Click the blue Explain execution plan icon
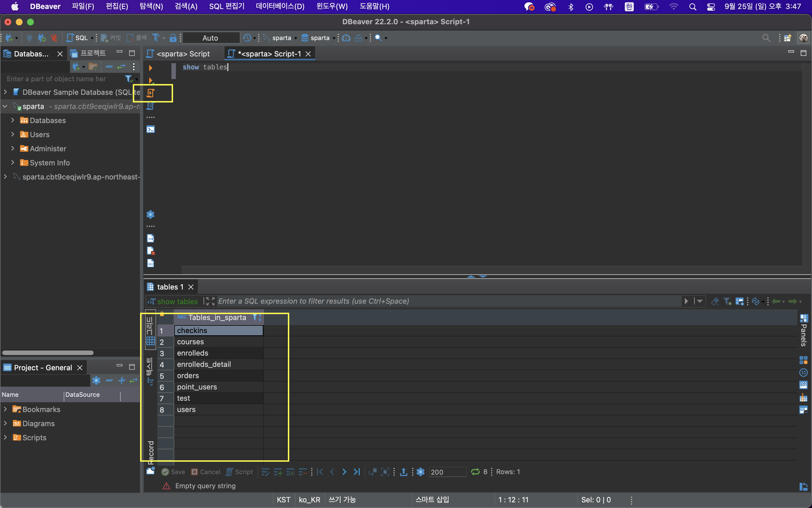Image resolution: width=812 pixels, height=508 pixels. coord(151,106)
